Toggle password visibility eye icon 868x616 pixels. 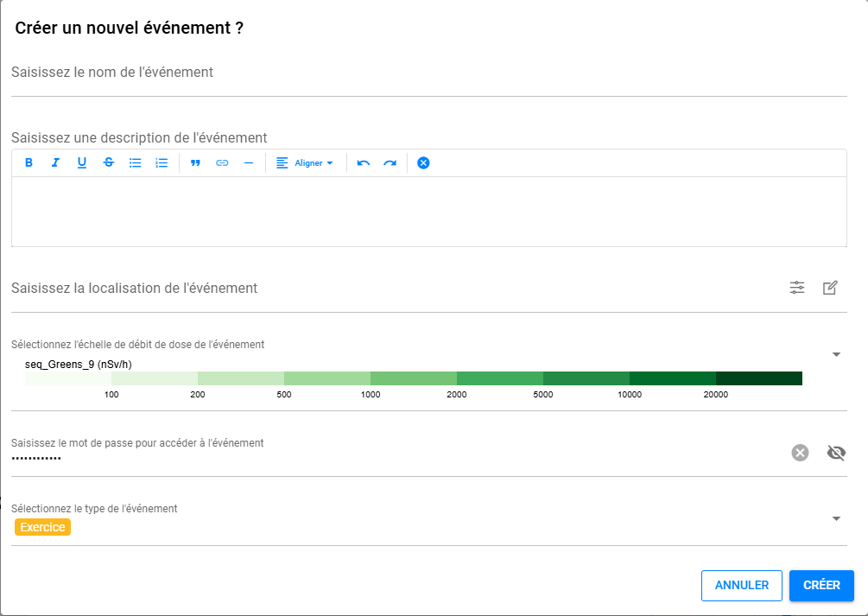836,453
